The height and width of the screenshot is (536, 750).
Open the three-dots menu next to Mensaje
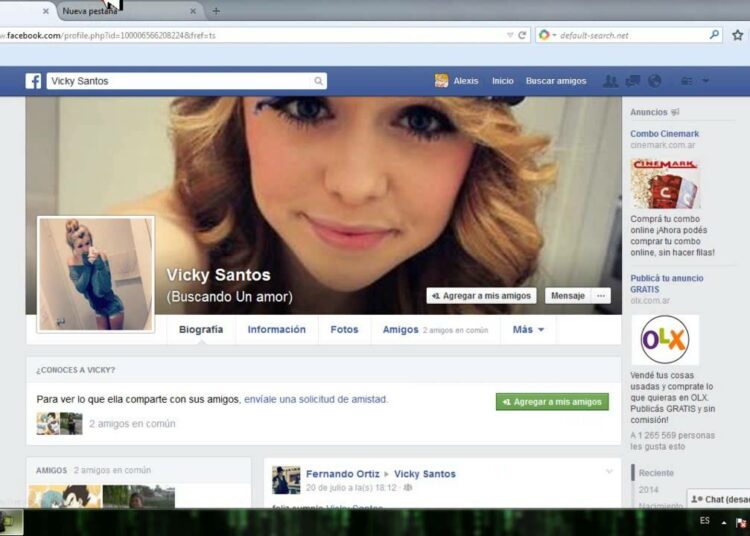coord(601,296)
